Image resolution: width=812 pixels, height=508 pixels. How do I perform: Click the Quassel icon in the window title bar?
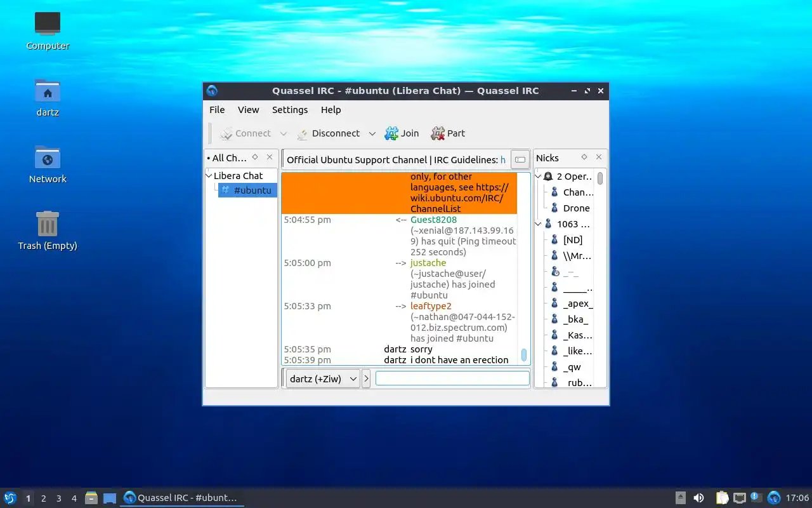click(212, 91)
